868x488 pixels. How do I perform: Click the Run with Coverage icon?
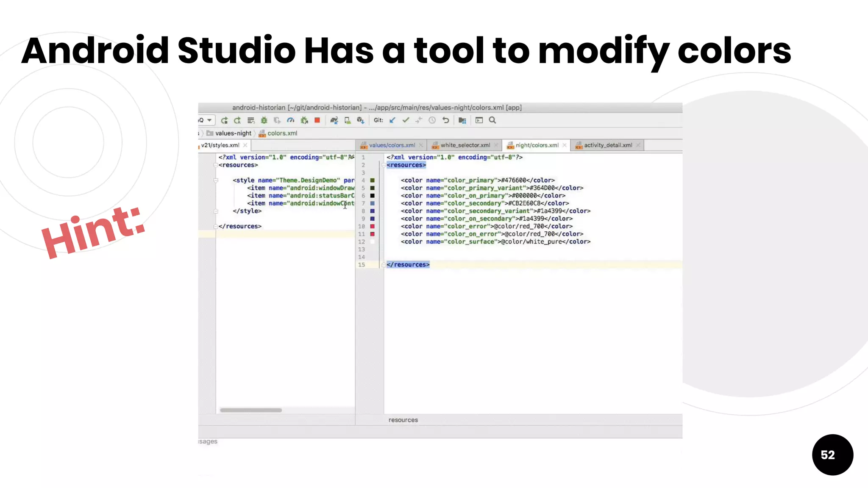click(277, 120)
